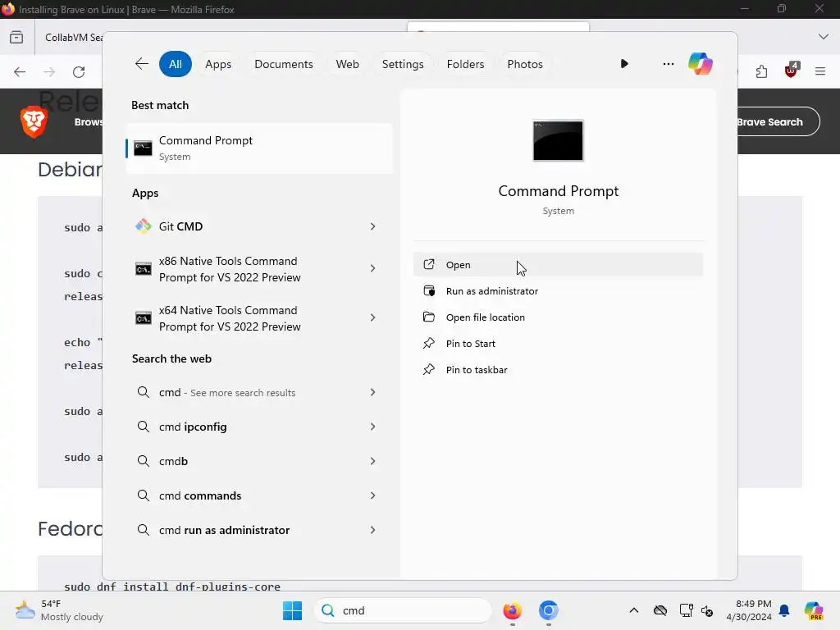This screenshot has width=840, height=630.
Task: Click the Pin to taskbar pin icon
Action: coord(429,369)
